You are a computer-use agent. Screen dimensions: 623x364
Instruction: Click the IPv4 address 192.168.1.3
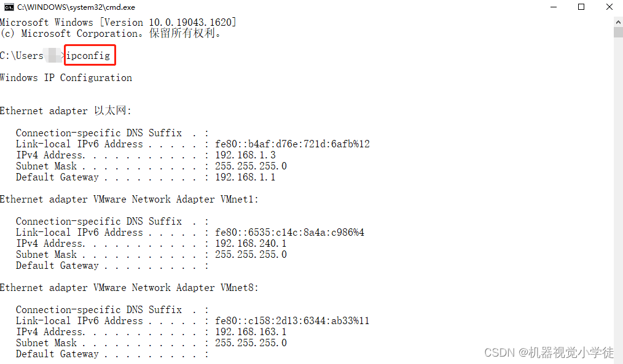(245, 155)
